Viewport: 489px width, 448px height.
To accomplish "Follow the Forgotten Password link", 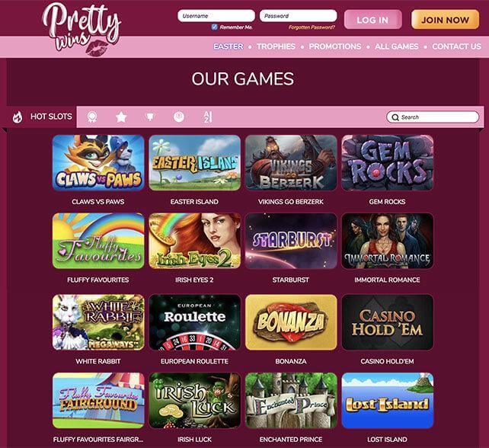I will 312,27.
